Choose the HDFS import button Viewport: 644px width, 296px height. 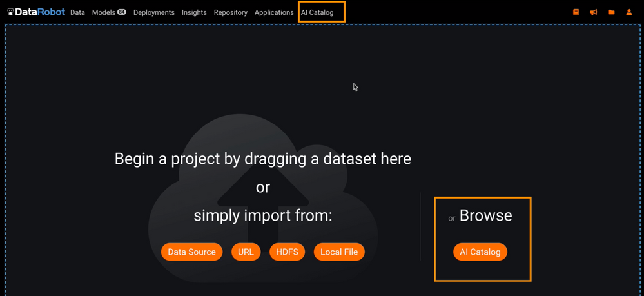pos(287,252)
